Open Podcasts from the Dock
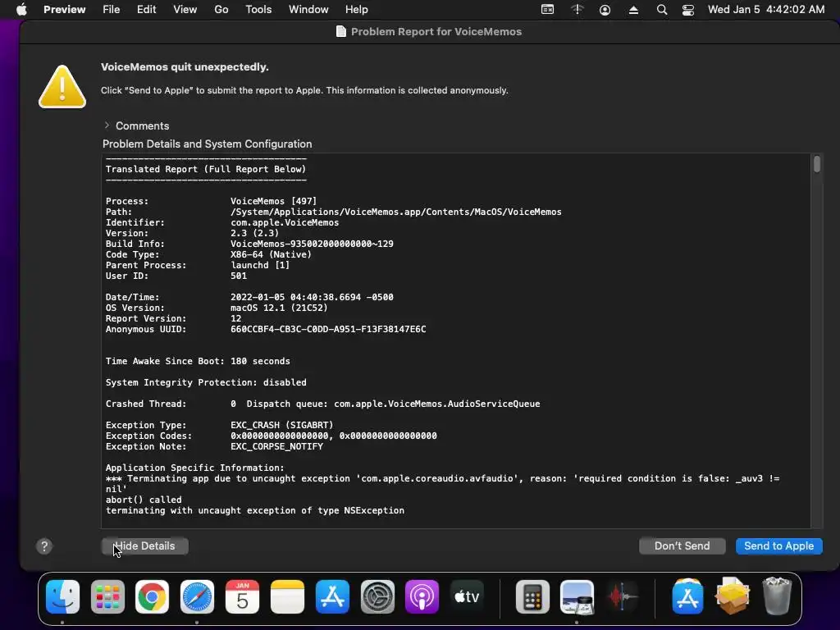This screenshot has width=840, height=630. pos(422,596)
